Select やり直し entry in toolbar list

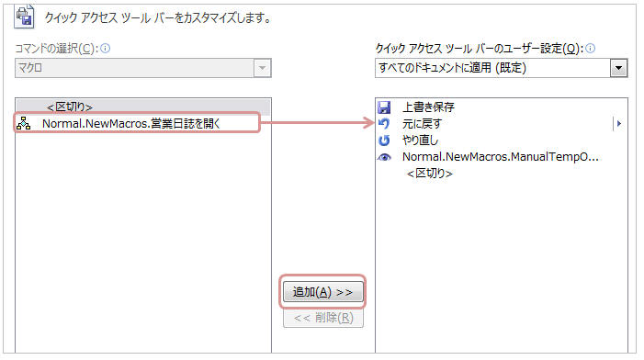tap(501, 141)
